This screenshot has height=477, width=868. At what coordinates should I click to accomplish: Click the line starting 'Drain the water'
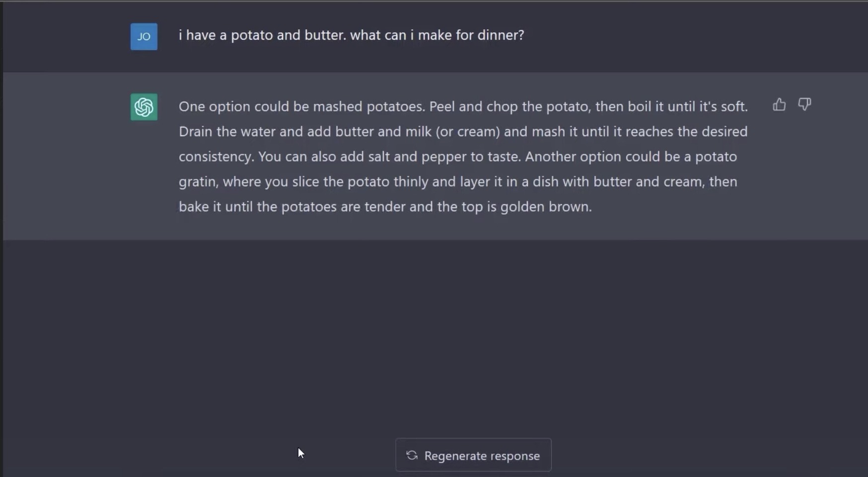click(x=463, y=132)
